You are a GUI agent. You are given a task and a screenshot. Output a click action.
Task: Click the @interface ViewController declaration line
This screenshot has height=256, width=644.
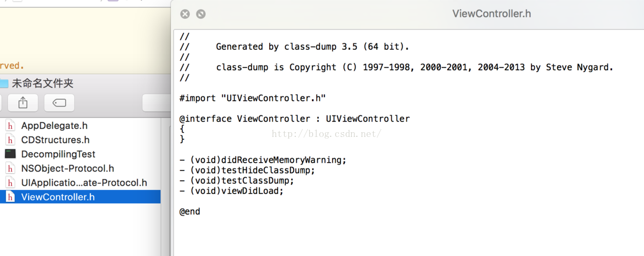click(x=294, y=119)
